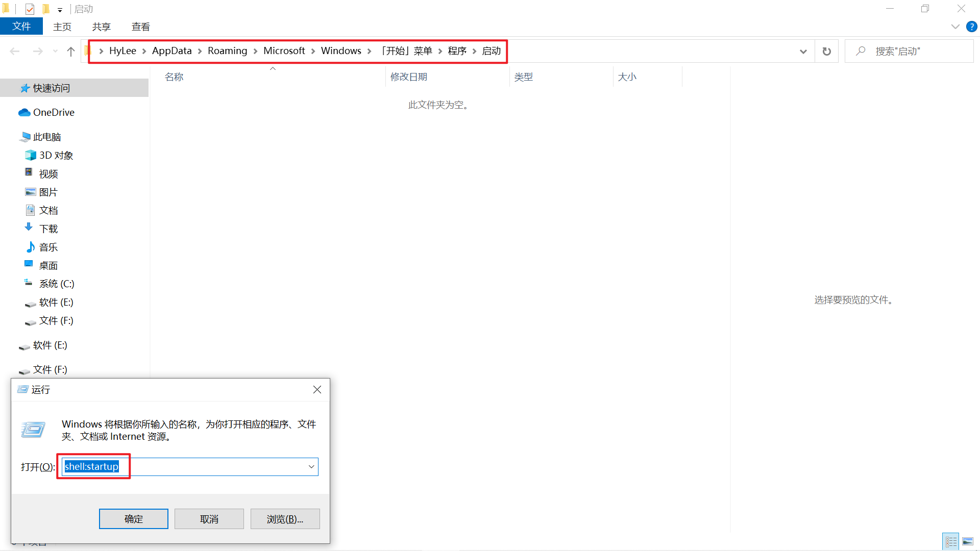The height and width of the screenshot is (551, 980).
Task: Open the Run dialog command history dropdown
Action: click(311, 467)
